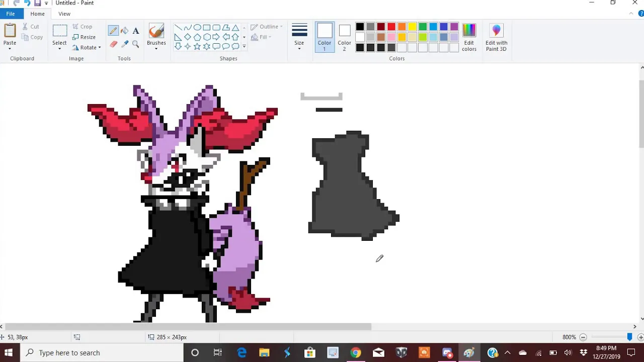The height and width of the screenshot is (362, 644).
Task: Click the Crop button
Action: point(83,27)
